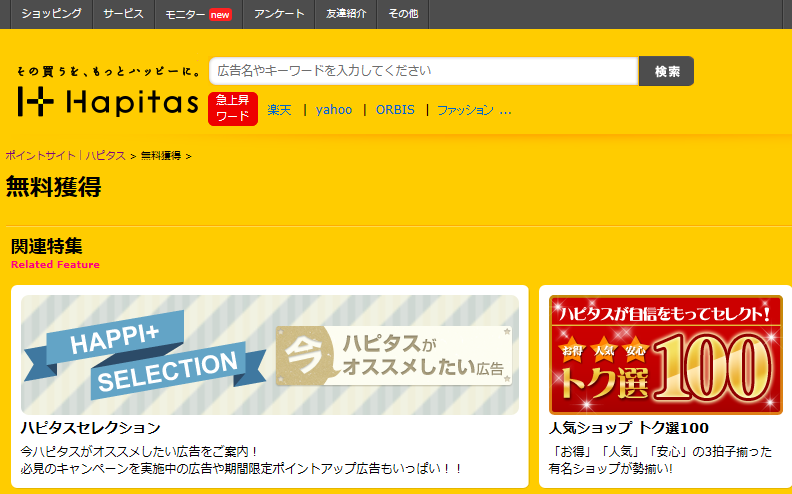Click the 今ハピタスがオススメしたい広告をご案内 description
This screenshot has height=494, width=792.
point(139,451)
